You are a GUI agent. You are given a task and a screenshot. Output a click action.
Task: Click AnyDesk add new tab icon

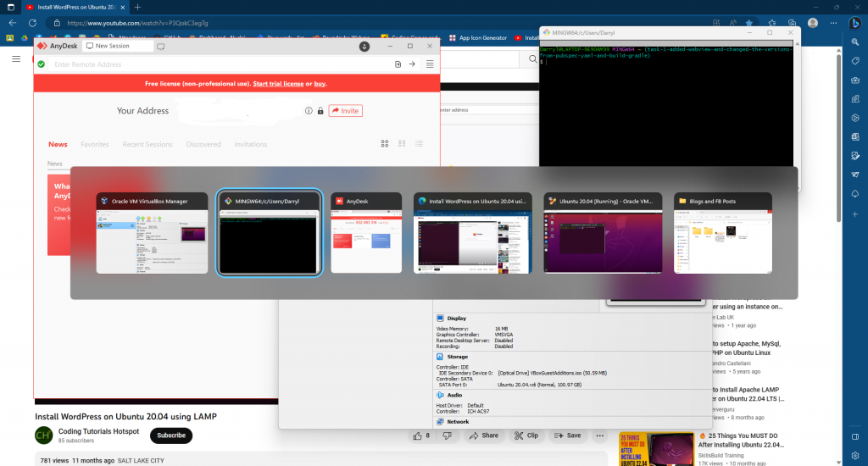click(160, 47)
